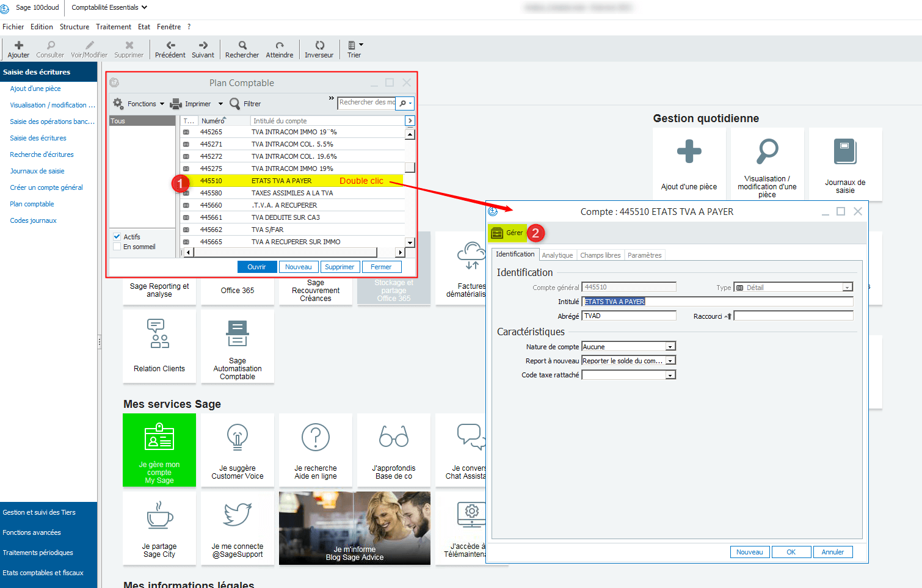Open the Code taxe rattaché dropdown

[x=670, y=375]
